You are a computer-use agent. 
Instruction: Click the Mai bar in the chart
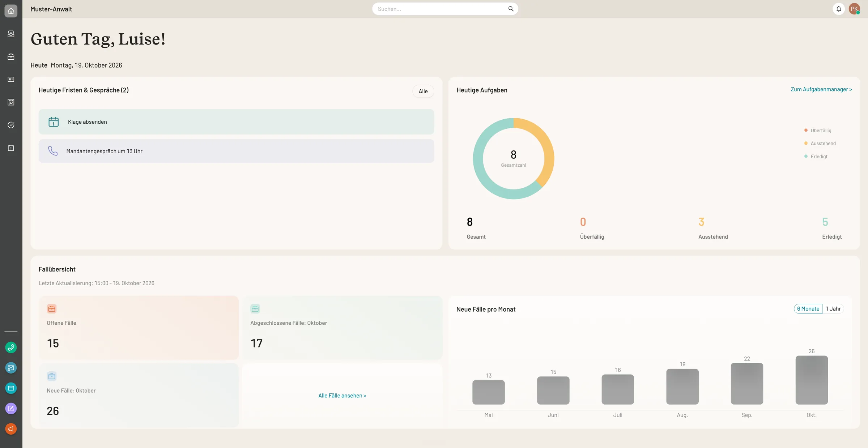[x=488, y=392]
